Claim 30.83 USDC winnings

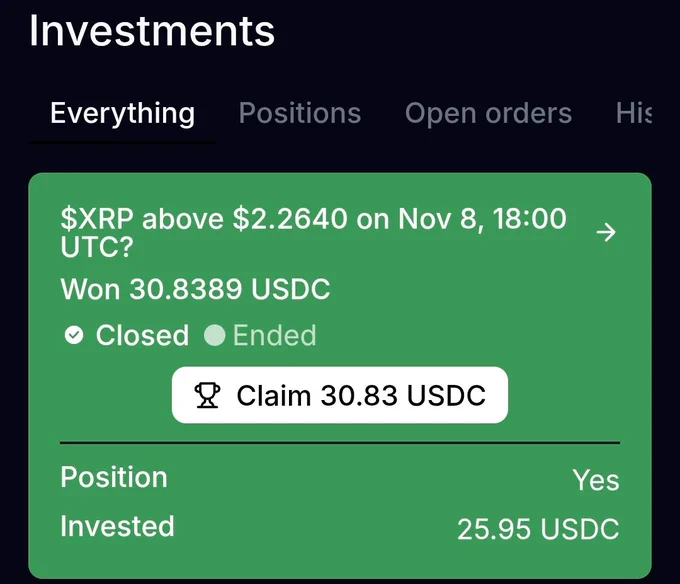[x=340, y=396]
